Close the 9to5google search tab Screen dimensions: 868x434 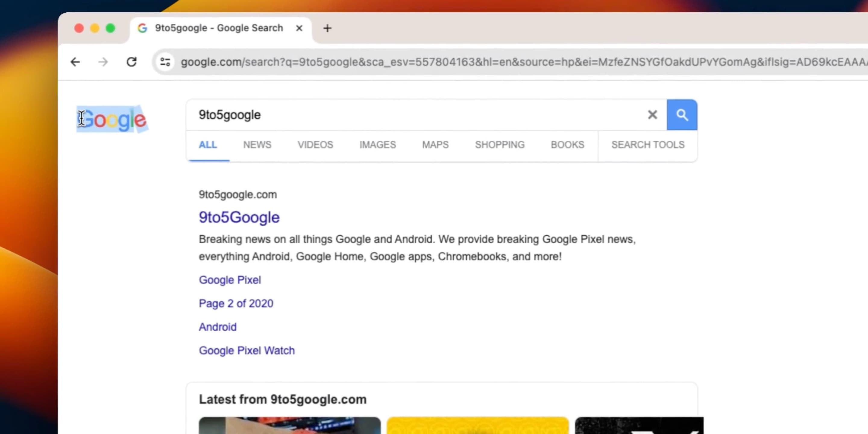(x=299, y=28)
